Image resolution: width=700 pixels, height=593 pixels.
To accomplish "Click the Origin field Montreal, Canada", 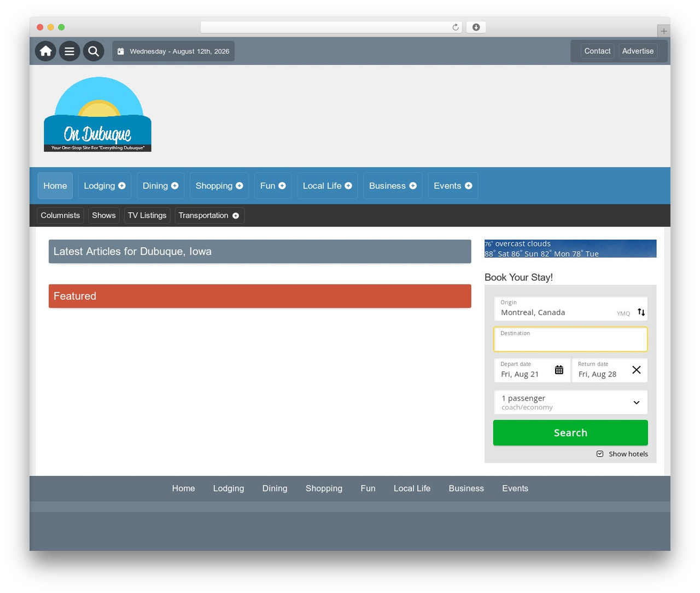I will pos(570,309).
